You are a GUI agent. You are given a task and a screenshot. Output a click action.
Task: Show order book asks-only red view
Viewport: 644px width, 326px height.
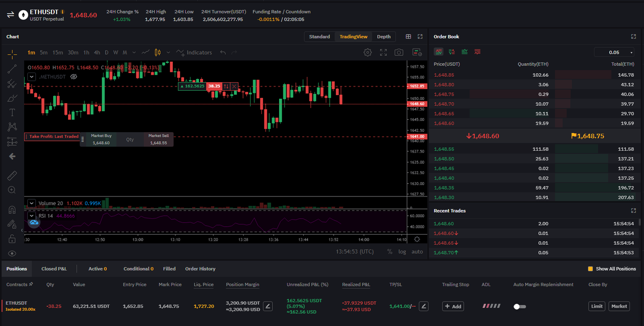coord(478,52)
